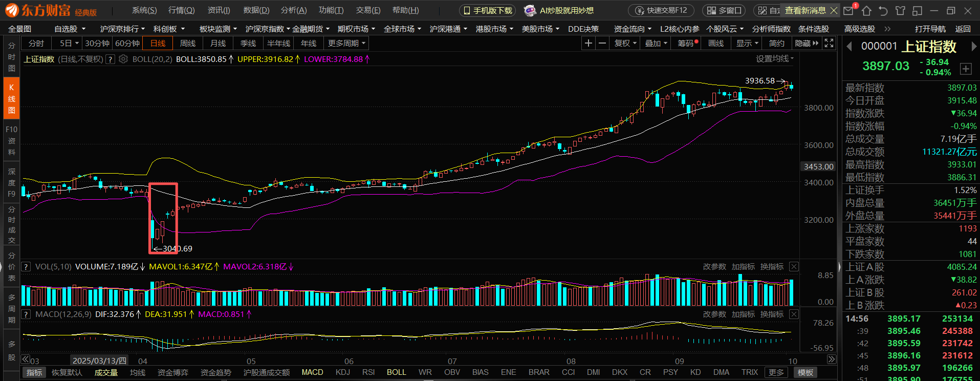Open F10资料 sidebar tab
The height and width of the screenshot is (381, 980).
(x=11, y=140)
